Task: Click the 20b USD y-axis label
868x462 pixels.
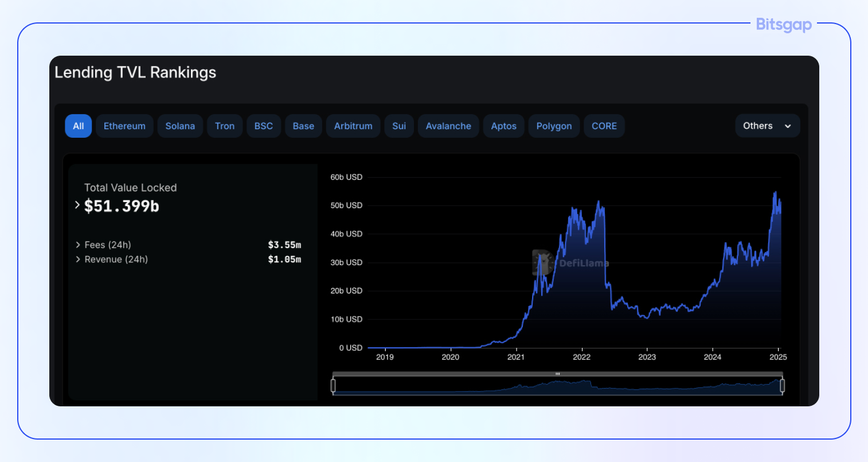Action: pyautogui.click(x=346, y=291)
